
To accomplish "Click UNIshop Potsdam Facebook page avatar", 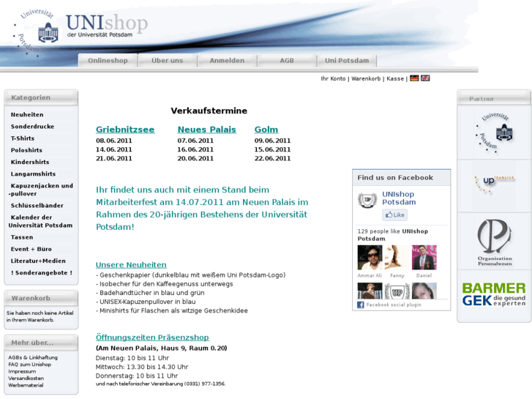I will click(367, 200).
